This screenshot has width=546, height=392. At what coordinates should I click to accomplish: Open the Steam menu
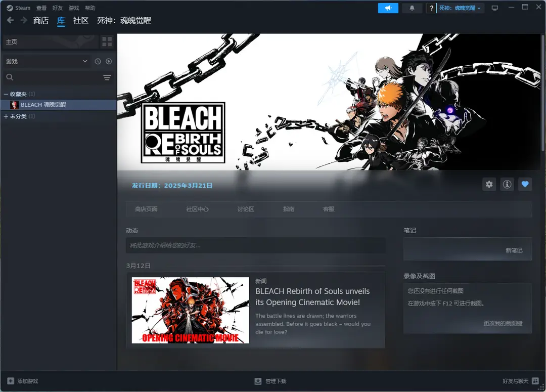tap(23, 8)
